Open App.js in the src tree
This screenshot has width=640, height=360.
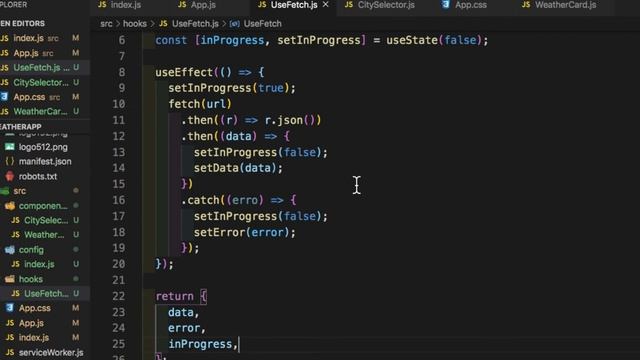click(31, 323)
